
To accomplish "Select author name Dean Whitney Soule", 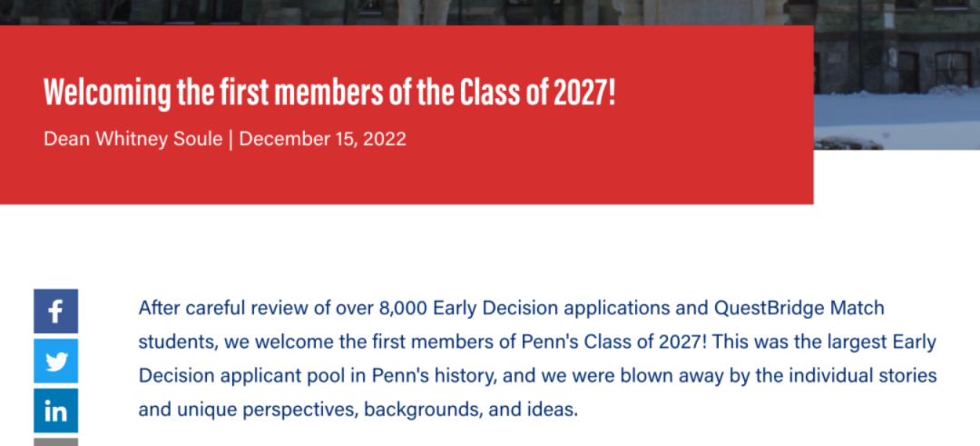I will [133, 138].
